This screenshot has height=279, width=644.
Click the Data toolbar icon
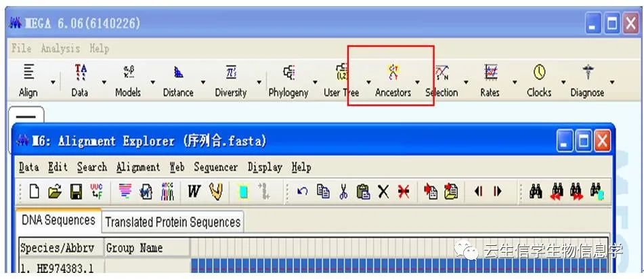click(x=80, y=81)
